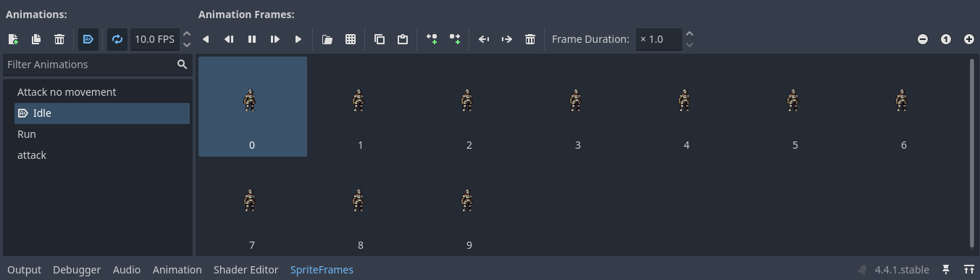
Task: Add frames from a file
Action: tap(327, 39)
